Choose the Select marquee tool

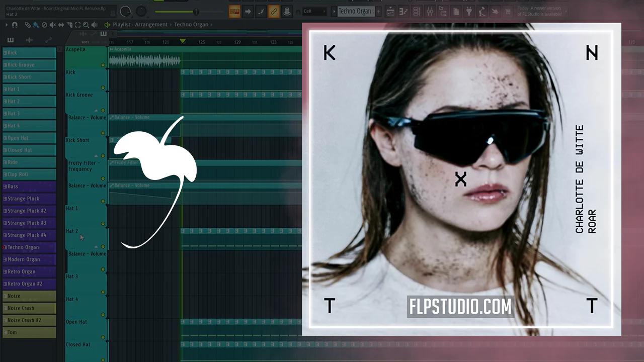[x=78, y=25]
